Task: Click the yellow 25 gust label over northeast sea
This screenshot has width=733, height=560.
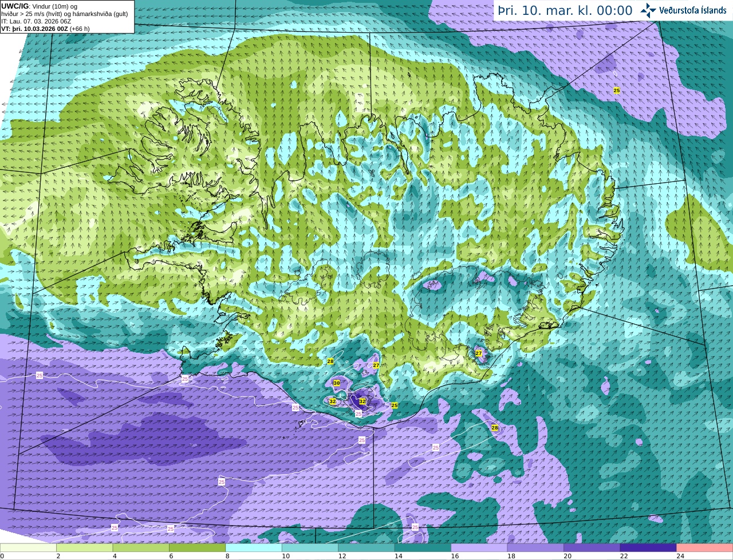Action: pyautogui.click(x=617, y=90)
